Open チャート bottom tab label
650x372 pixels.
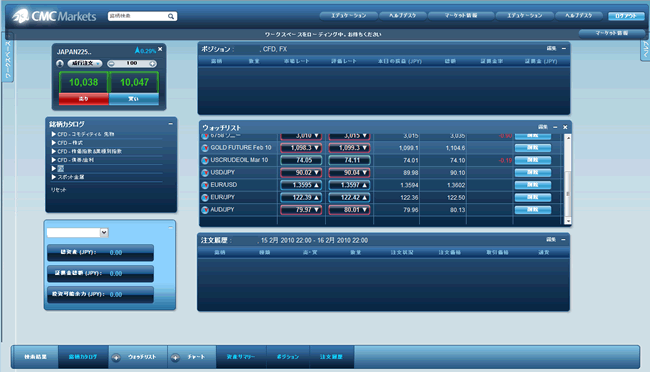196,357
